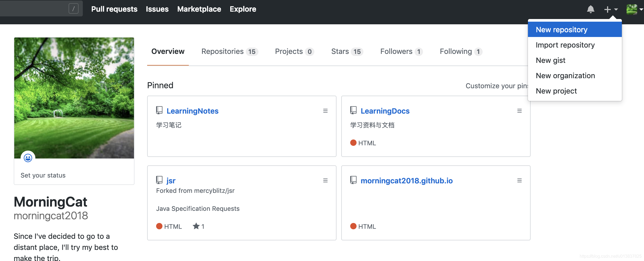The width and height of the screenshot is (644, 261).
Task: Grab the jsr card reorder handle
Action: [x=325, y=180]
